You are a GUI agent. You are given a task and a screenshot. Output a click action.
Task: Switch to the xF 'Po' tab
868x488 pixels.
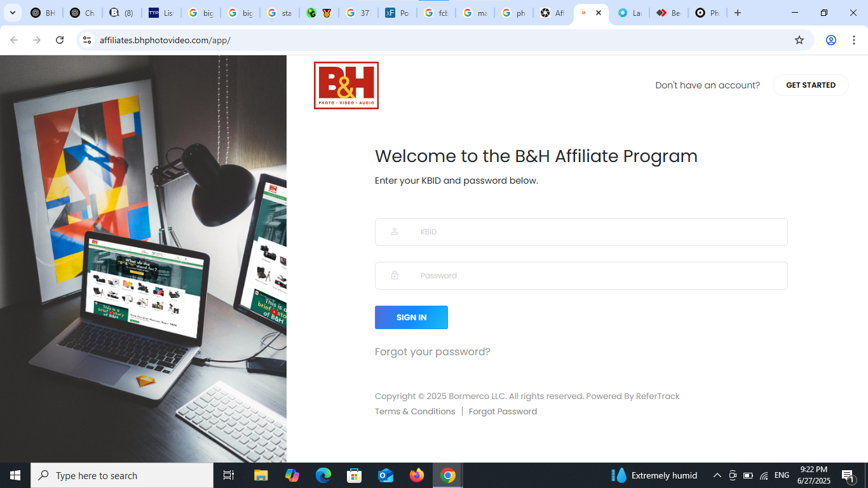click(397, 13)
